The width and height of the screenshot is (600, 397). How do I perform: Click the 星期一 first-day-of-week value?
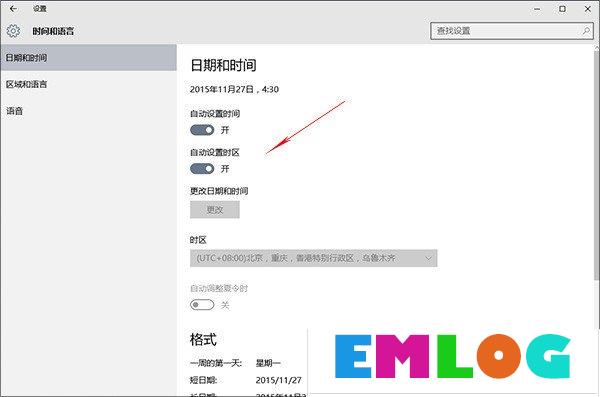tap(268, 363)
